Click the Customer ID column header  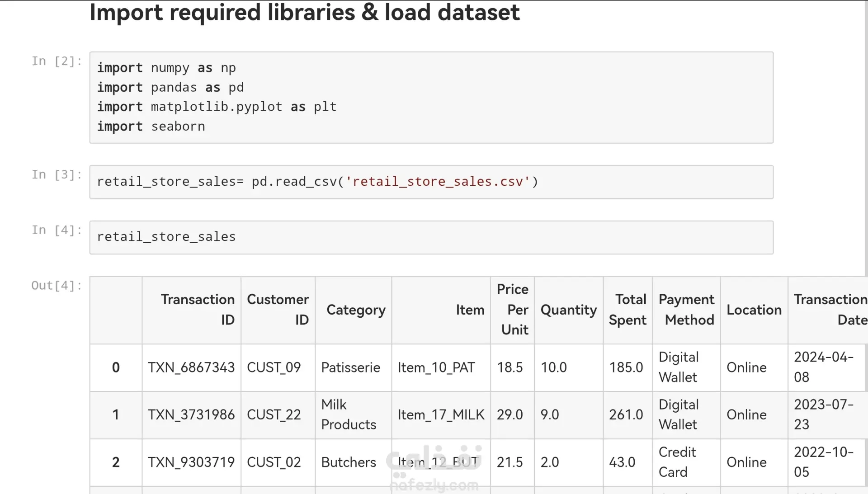pos(278,310)
